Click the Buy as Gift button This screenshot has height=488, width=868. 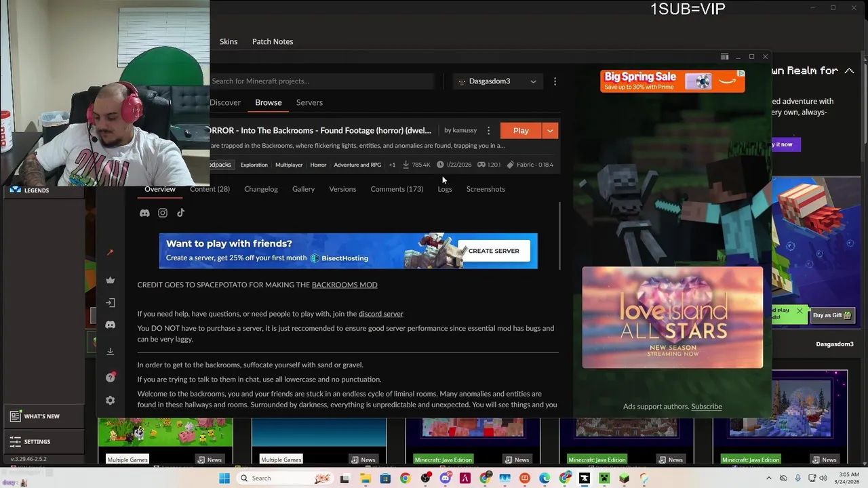pos(832,315)
